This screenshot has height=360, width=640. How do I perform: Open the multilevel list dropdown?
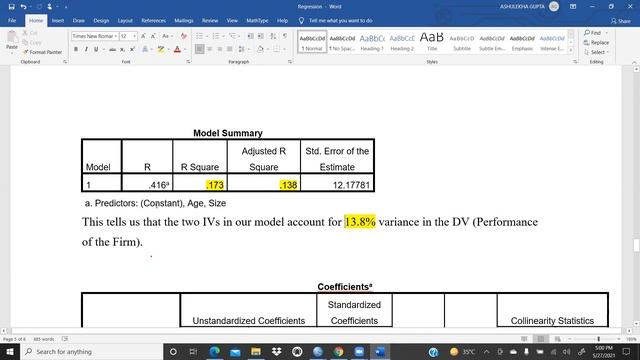240,36
